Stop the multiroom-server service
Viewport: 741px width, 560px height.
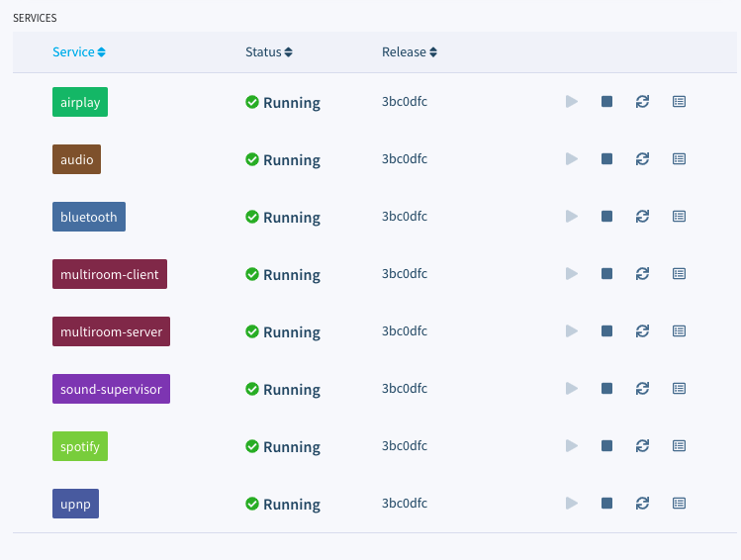coord(606,330)
